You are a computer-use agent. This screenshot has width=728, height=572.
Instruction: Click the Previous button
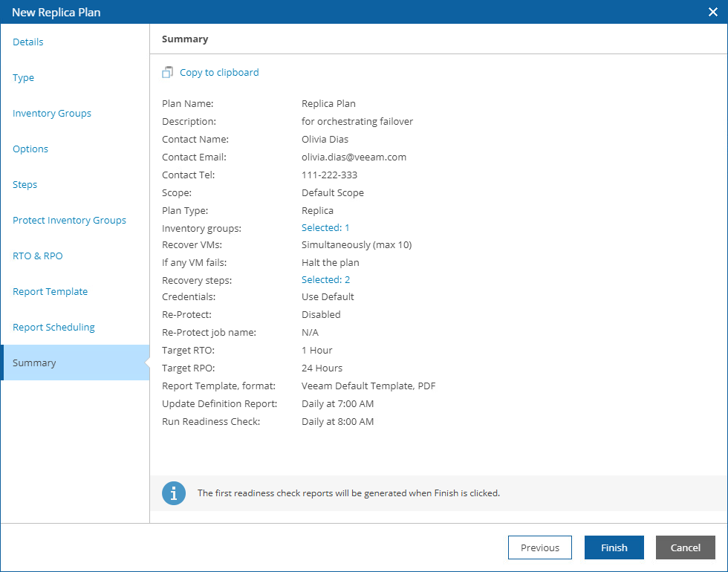[540, 547]
